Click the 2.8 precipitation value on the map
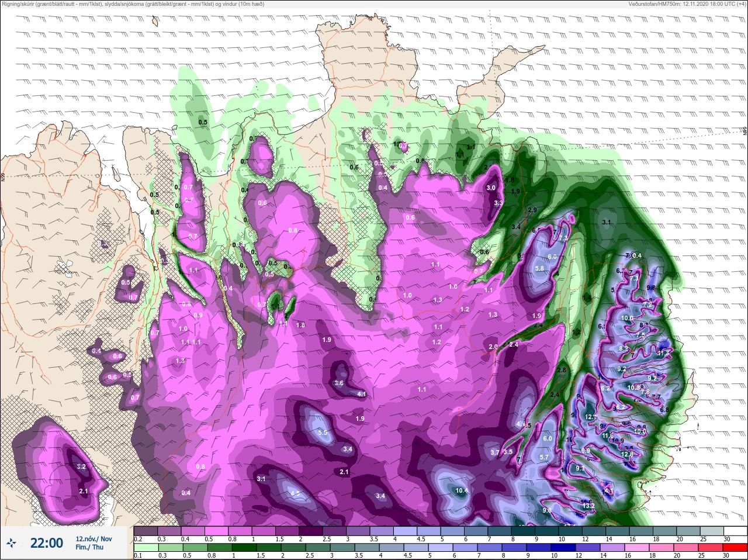The height and width of the screenshot is (560, 748). pyautogui.click(x=562, y=370)
